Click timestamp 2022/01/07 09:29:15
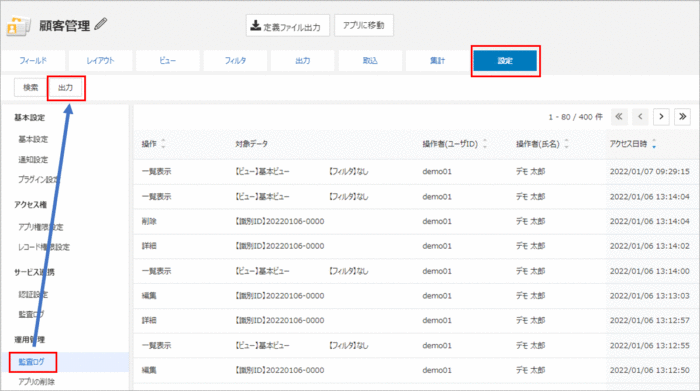This screenshot has width=700, height=391. [650, 171]
